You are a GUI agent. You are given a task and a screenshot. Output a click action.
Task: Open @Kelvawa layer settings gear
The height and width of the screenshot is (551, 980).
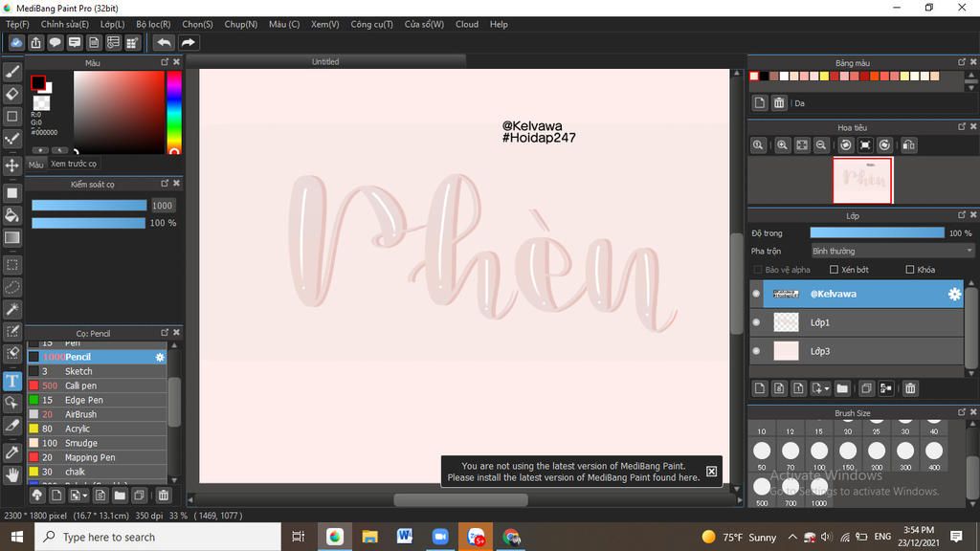pos(954,294)
